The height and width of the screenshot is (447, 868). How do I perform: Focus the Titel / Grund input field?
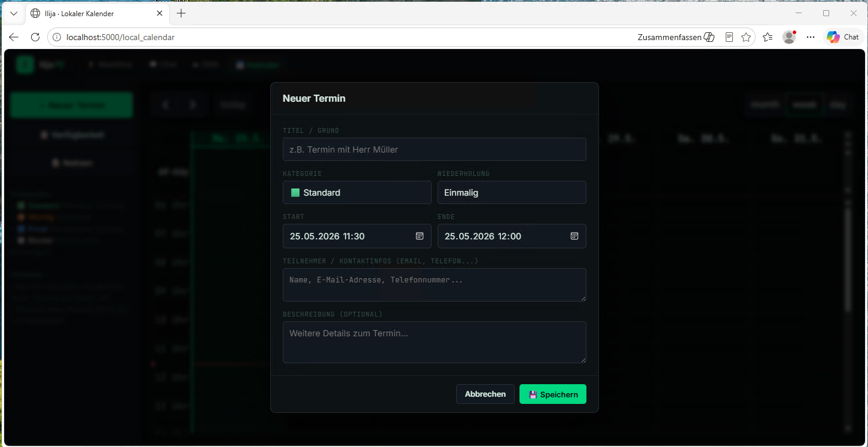click(x=435, y=150)
